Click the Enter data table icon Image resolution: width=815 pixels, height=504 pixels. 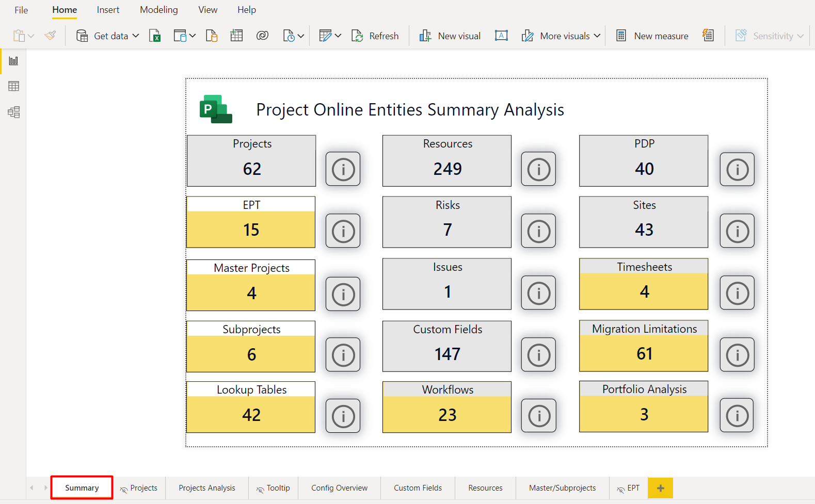tap(236, 36)
